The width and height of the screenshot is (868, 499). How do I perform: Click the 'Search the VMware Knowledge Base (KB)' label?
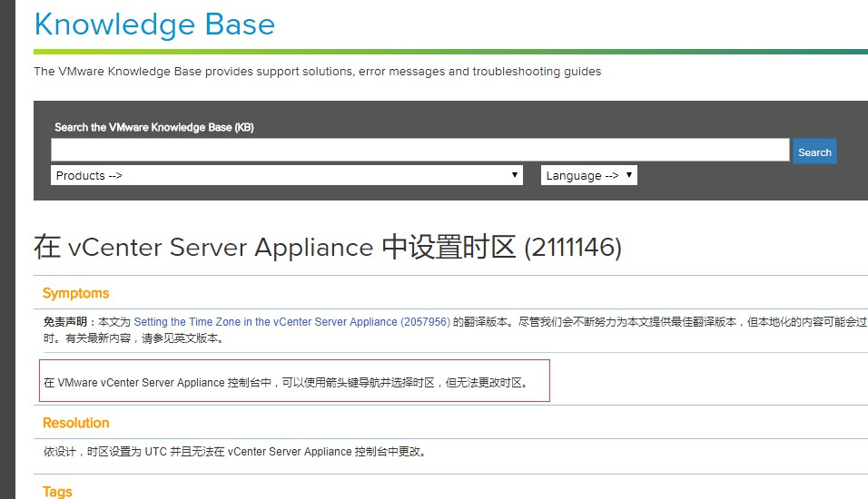pos(153,127)
